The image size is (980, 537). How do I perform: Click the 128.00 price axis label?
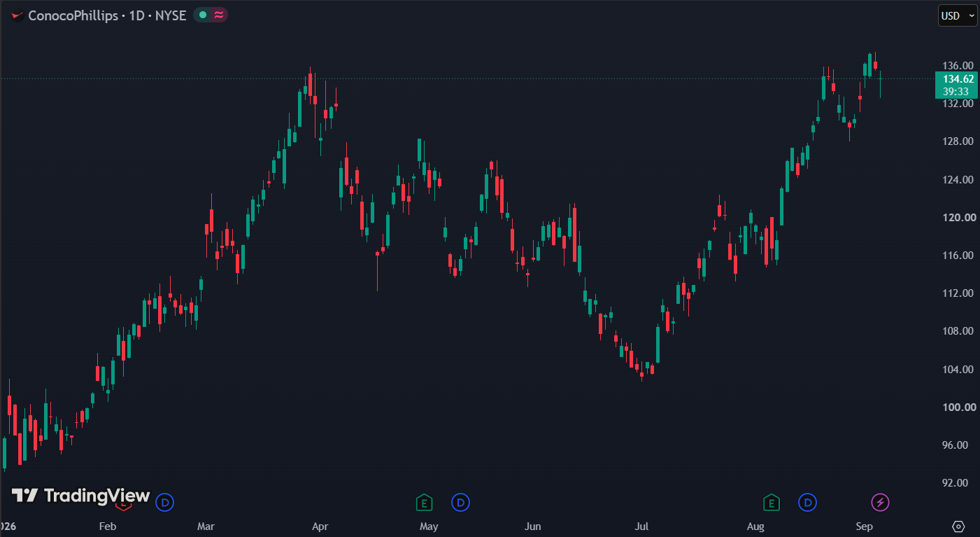tap(958, 141)
